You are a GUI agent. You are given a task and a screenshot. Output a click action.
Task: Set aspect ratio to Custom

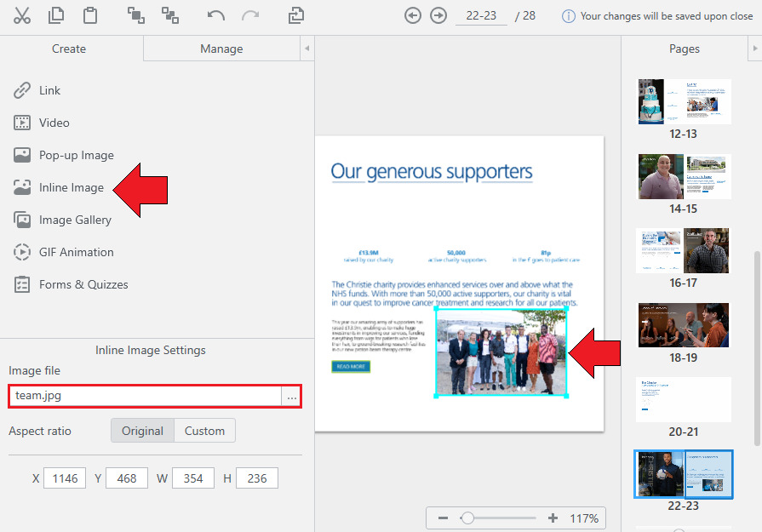point(204,431)
